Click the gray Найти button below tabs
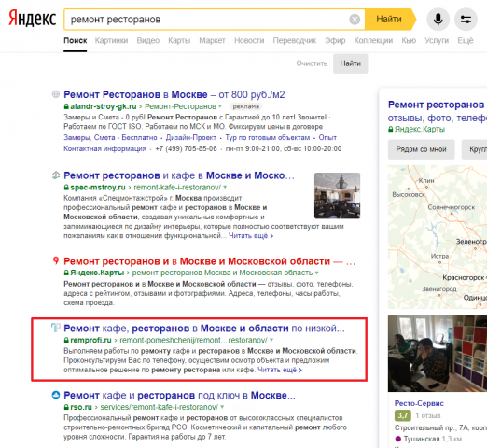The height and width of the screenshot is (448, 487). point(350,63)
